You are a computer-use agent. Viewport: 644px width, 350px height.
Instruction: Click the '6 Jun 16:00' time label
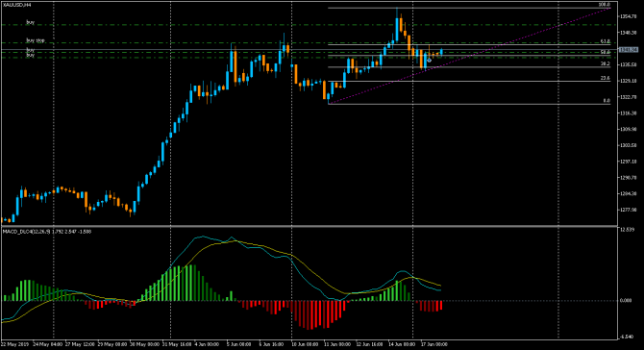(x=271, y=344)
